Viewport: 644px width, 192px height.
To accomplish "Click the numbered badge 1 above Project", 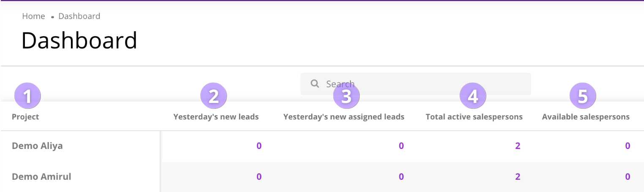I will 27,96.
